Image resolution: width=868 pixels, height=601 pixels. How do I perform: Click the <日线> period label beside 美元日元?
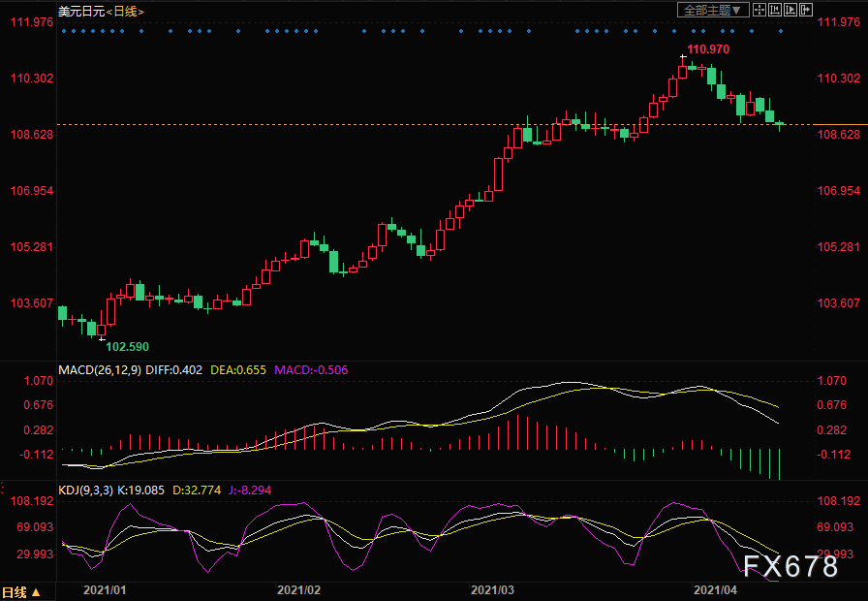(x=125, y=11)
